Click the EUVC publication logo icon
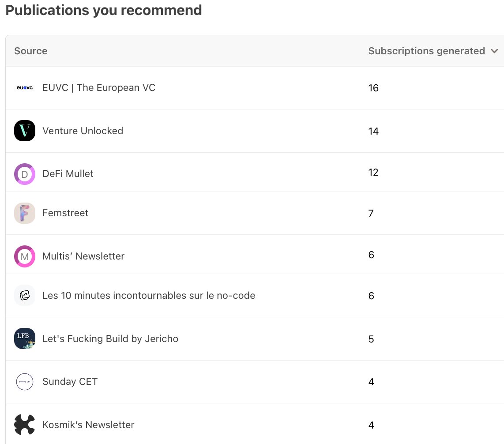 (x=25, y=88)
